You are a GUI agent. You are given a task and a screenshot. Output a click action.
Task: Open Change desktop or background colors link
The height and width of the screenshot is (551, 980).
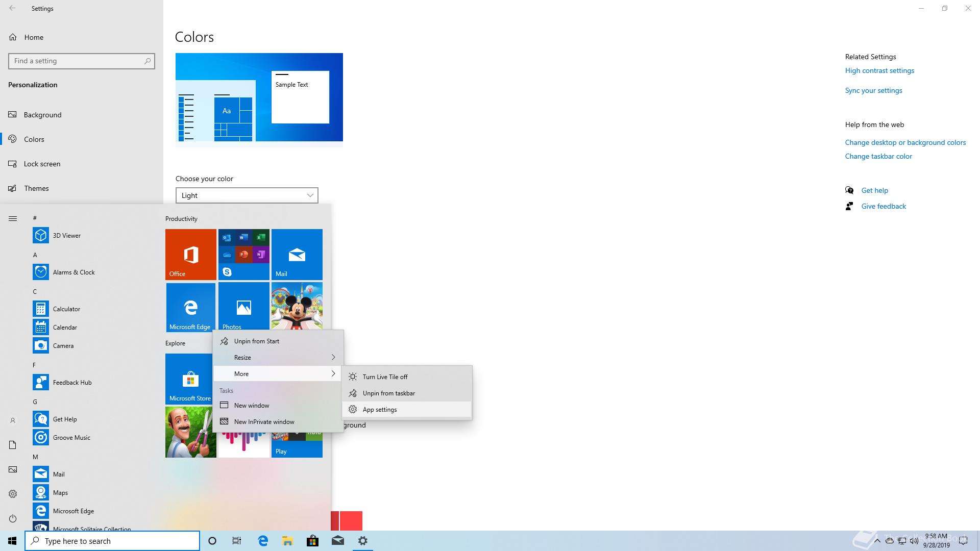click(905, 142)
